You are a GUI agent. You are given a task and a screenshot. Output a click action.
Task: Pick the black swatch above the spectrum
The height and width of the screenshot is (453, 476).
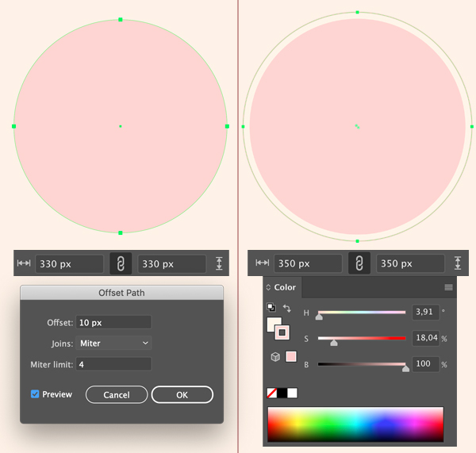point(282,393)
